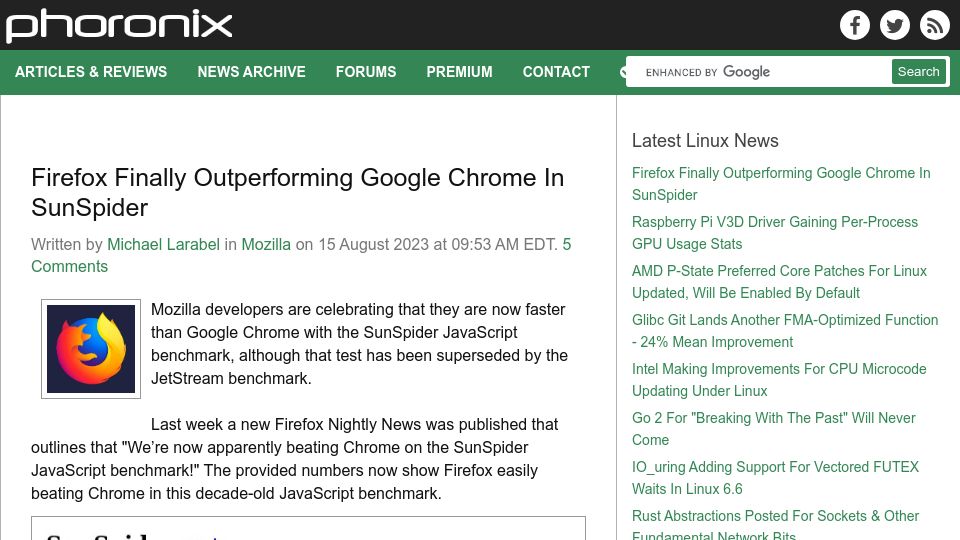
Task: Open the Phoronix Twitter icon
Action: click(894, 25)
